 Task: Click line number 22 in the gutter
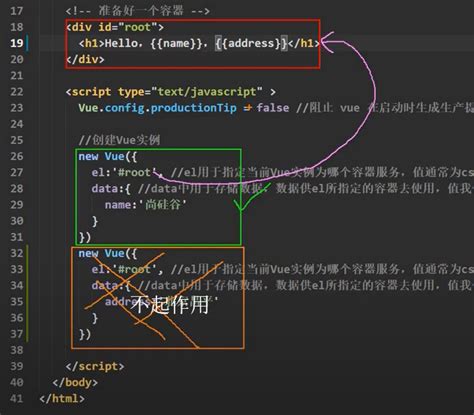coord(17,92)
